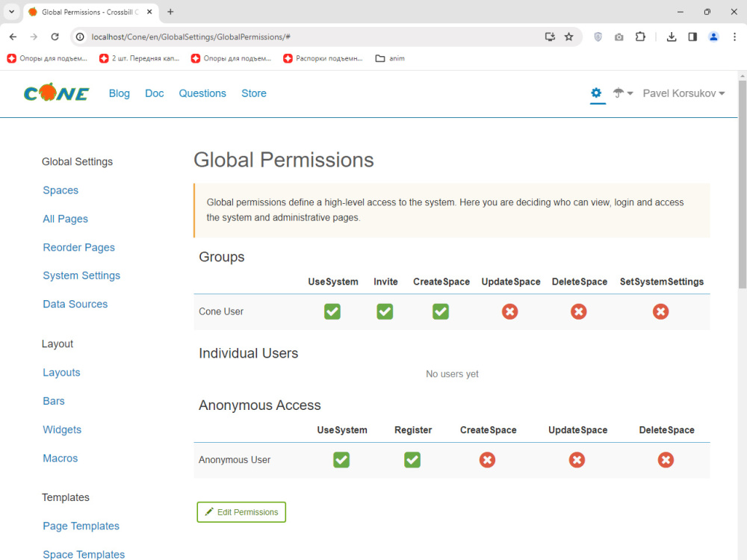Image resolution: width=747 pixels, height=560 pixels.
Task: Open the Blog nav link
Action: pyautogui.click(x=119, y=93)
